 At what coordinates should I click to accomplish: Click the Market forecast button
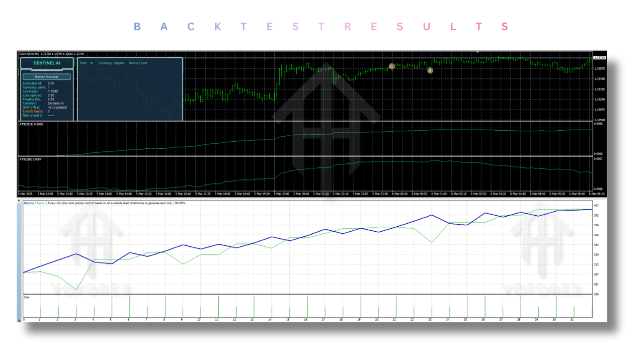click(x=46, y=77)
